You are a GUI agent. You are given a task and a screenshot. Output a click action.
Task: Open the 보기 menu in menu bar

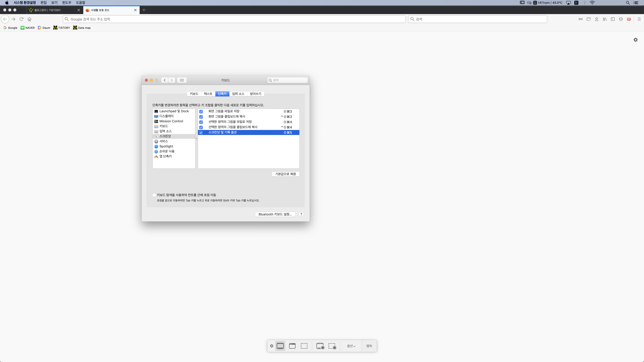click(54, 3)
